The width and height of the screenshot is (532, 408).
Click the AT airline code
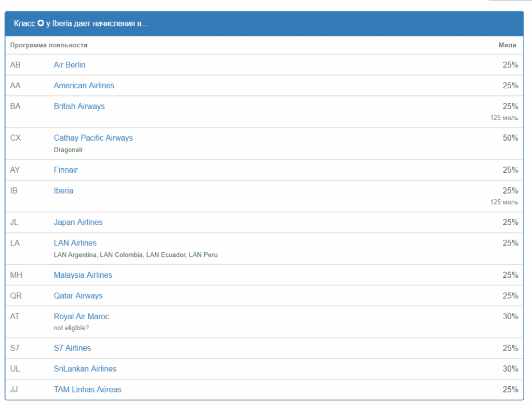(x=15, y=317)
